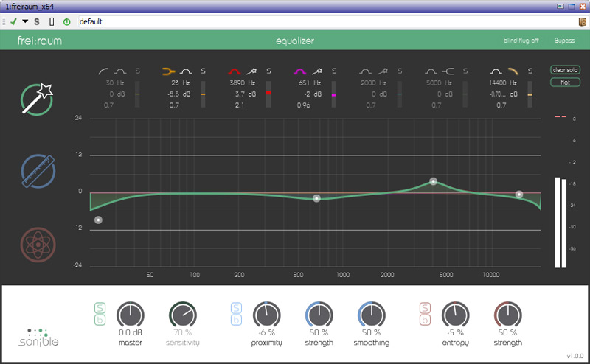Click the 0.96 Q value
The image size is (590, 364).
tap(303, 105)
